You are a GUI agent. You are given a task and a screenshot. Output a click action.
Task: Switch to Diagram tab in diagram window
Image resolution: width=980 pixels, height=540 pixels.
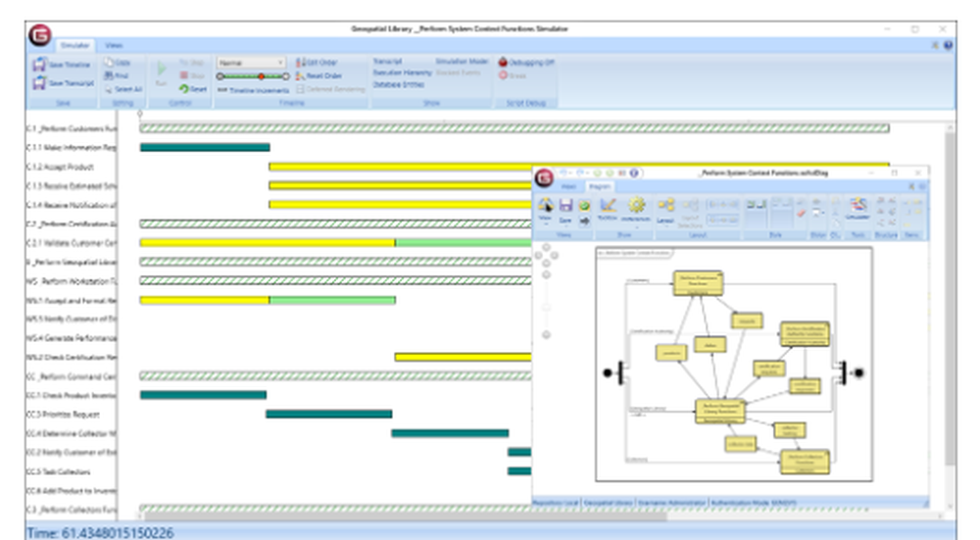(600, 186)
